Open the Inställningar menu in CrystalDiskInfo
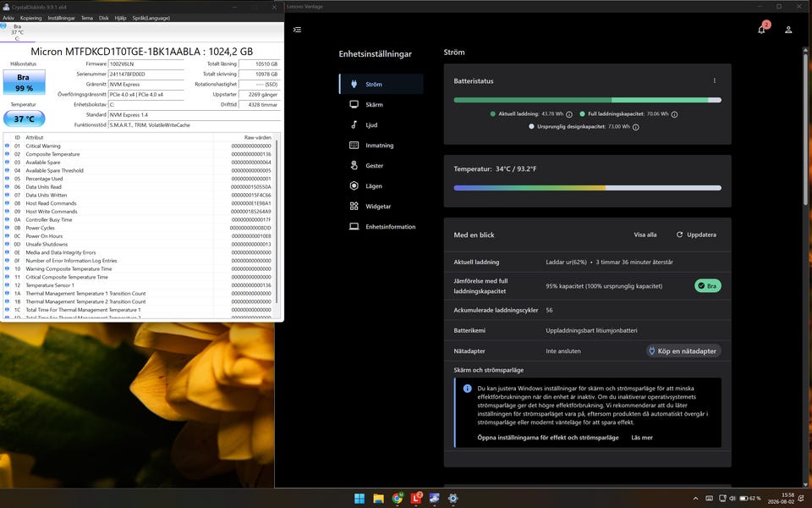 coord(61,18)
